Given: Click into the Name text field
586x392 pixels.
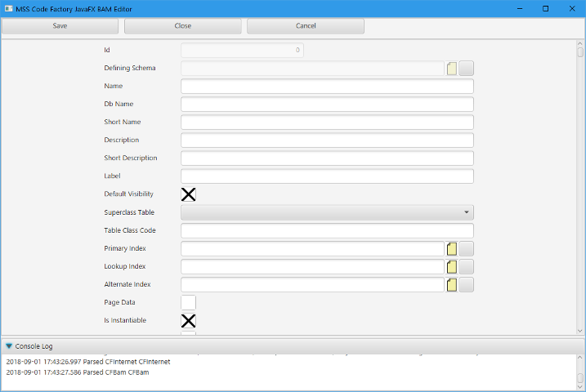Looking at the screenshot, I should tap(327, 87).
